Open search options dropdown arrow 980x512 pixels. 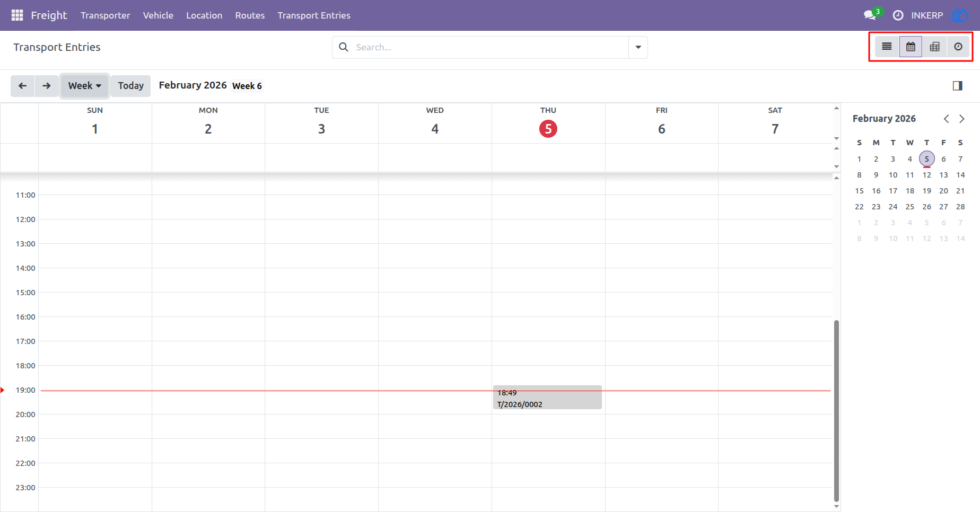(638, 47)
